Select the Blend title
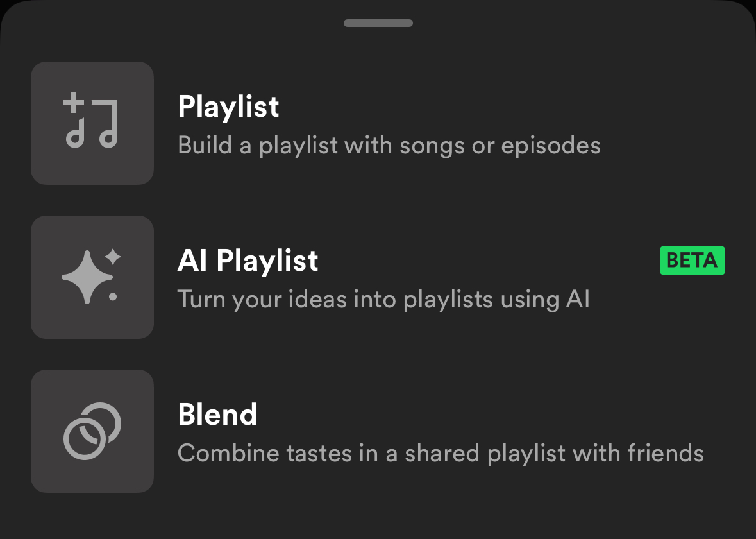The height and width of the screenshot is (539, 756). coord(217,414)
